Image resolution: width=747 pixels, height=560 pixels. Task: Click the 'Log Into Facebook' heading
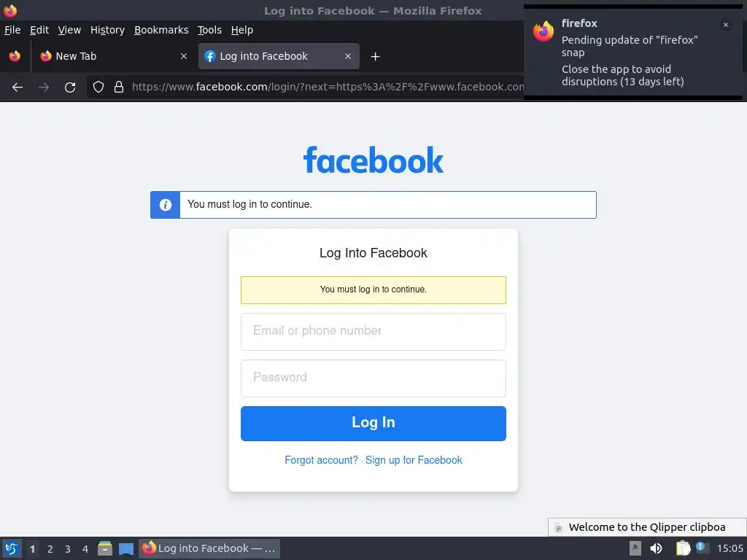373,253
